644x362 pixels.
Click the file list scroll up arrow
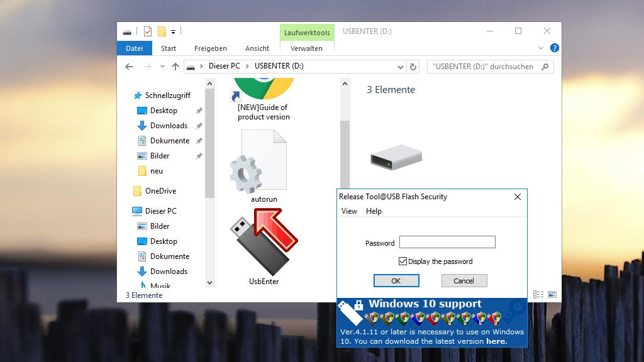tap(345, 84)
